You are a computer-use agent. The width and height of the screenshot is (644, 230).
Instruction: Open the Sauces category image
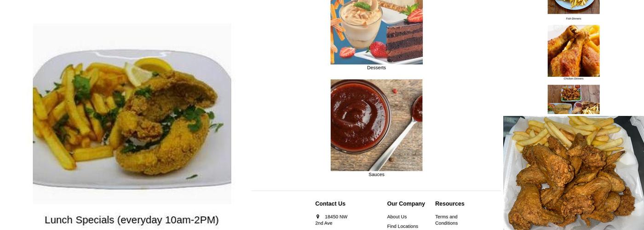click(376, 125)
